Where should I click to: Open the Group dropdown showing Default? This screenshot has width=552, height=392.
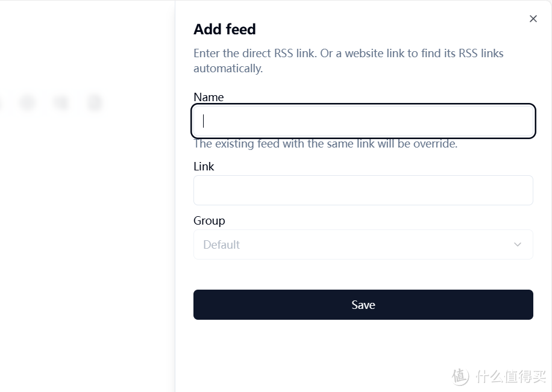[x=363, y=244]
